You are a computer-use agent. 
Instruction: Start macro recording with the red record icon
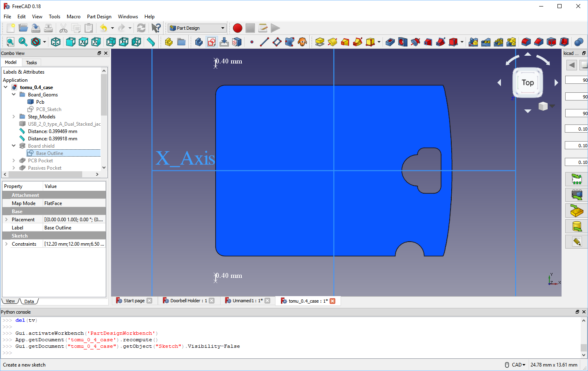click(x=237, y=28)
